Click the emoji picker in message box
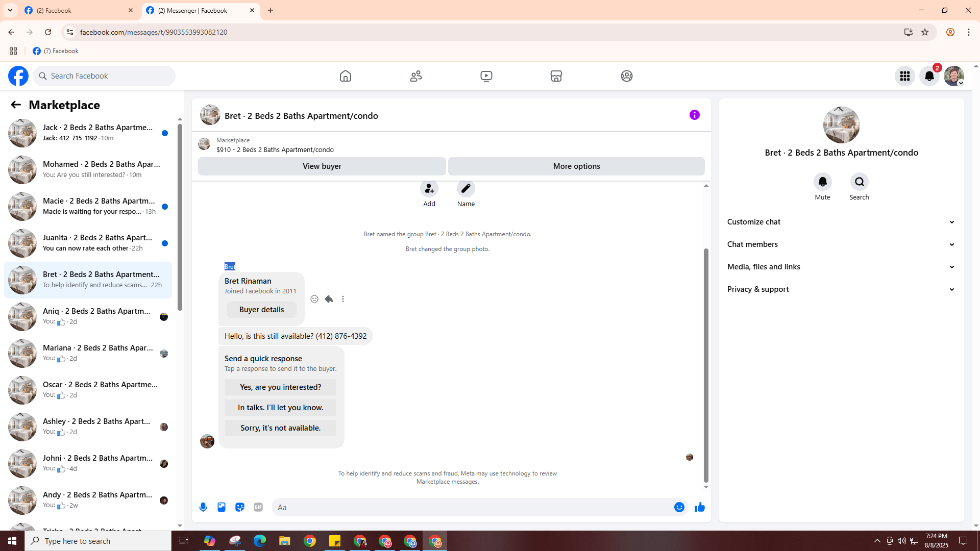The height and width of the screenshot is (551, 980). 679,507
